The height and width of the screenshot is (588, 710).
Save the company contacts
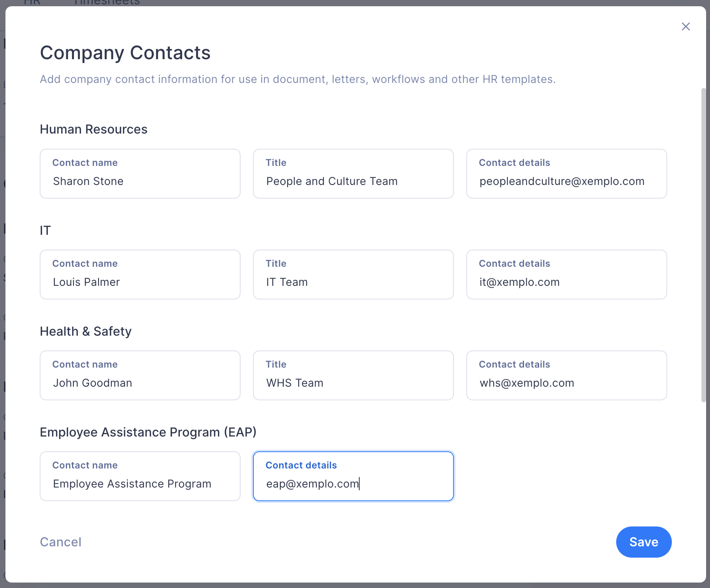643,542
